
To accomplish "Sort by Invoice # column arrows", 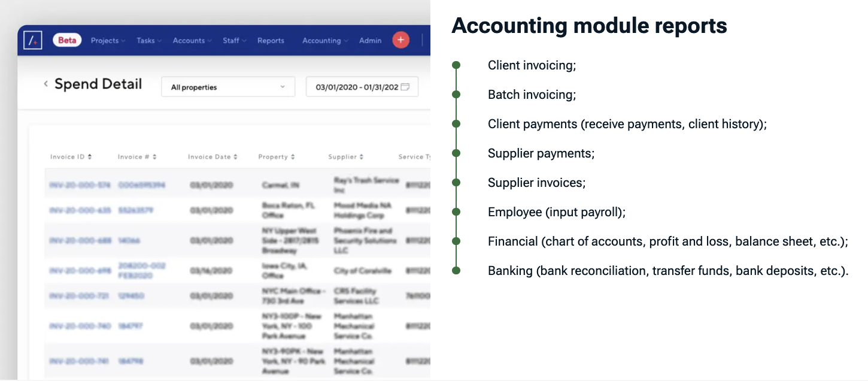I will [154, 157].
